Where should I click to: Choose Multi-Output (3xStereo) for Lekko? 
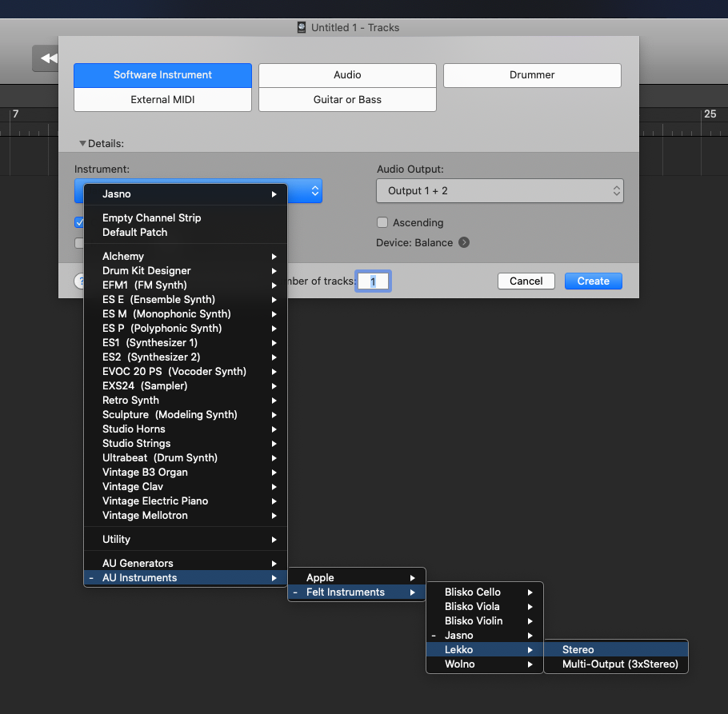(x=616, y=664)
